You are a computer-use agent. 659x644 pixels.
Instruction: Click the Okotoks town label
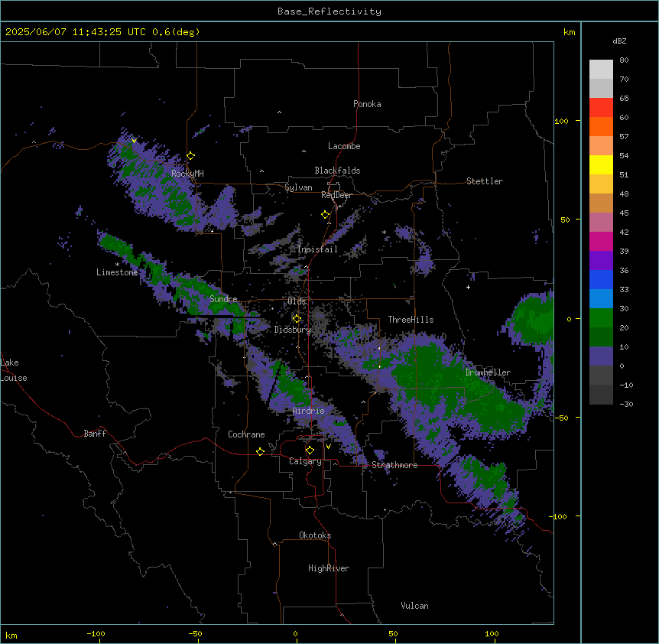[315, 535]
